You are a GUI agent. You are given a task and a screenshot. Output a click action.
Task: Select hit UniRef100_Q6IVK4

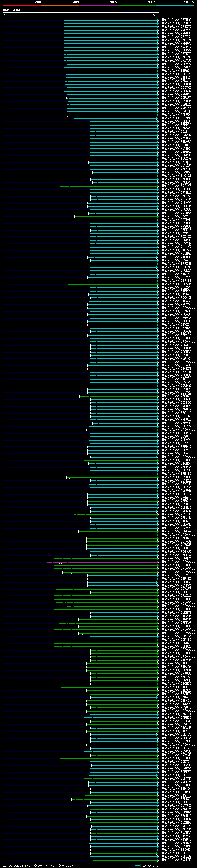pyautogui.click(x=177, y=37)
